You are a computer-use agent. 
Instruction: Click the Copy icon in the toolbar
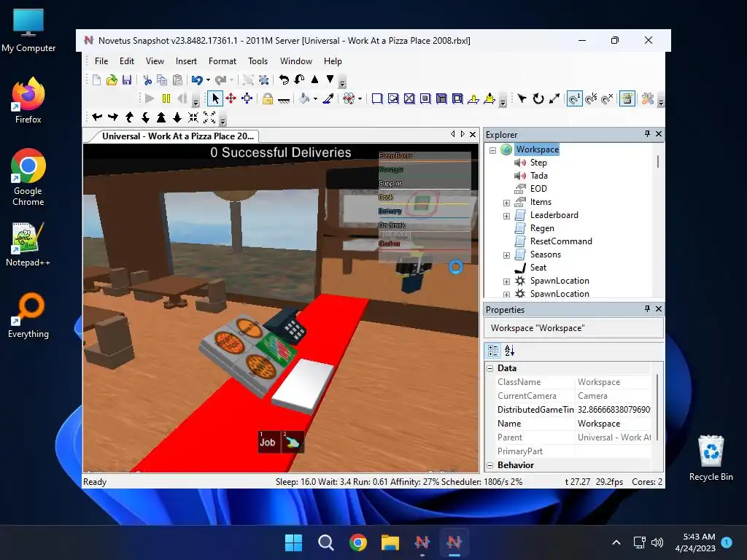[162, 79]
